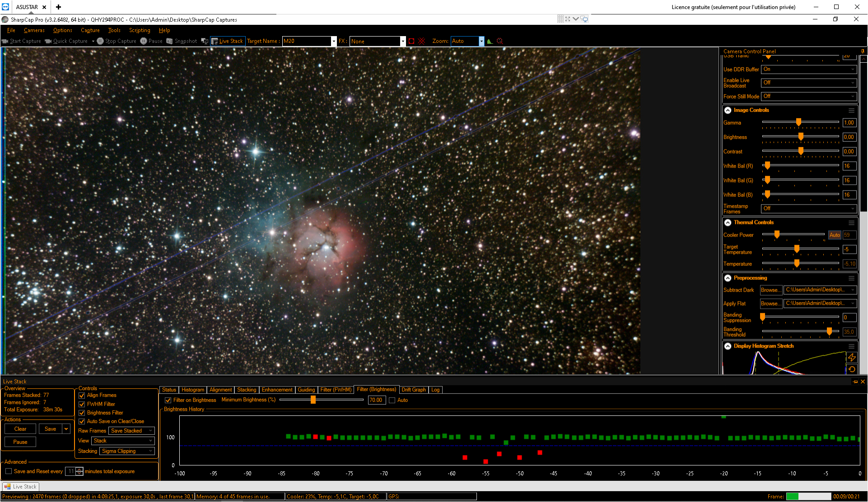Image resolution: width=868 pixels, height=502 pixels.
Task: Click the lightning auto-stretch icon in histogram
Action: (x=852, y=358)
